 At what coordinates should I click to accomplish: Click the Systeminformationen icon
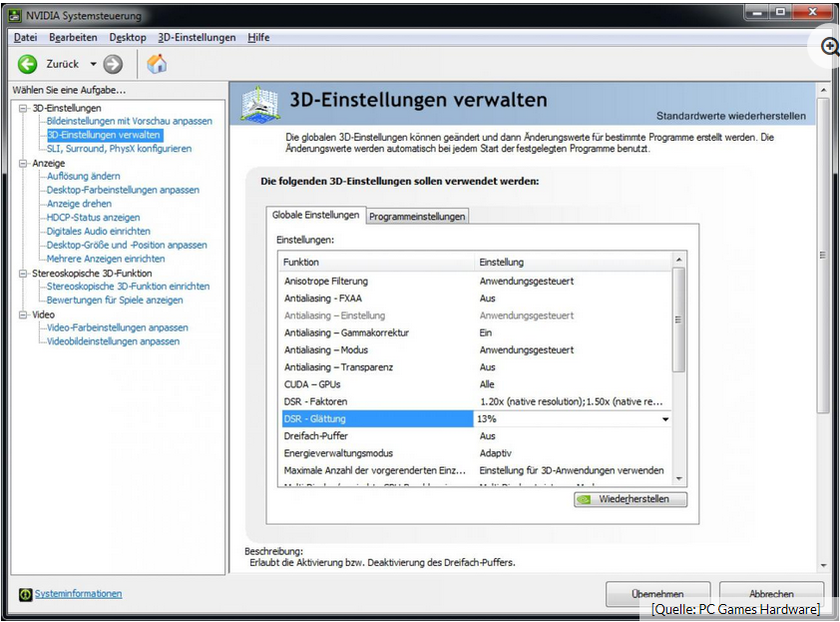25,594
